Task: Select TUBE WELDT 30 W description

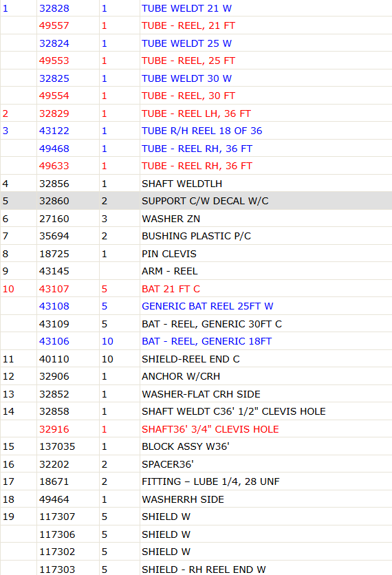Action: [x=186, y=78]
